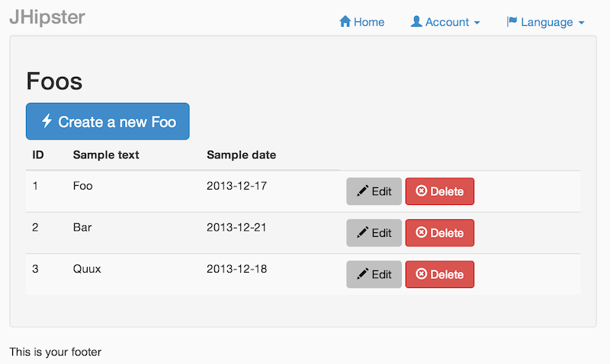Click the JHipster brand logo link

coord(47,18)
